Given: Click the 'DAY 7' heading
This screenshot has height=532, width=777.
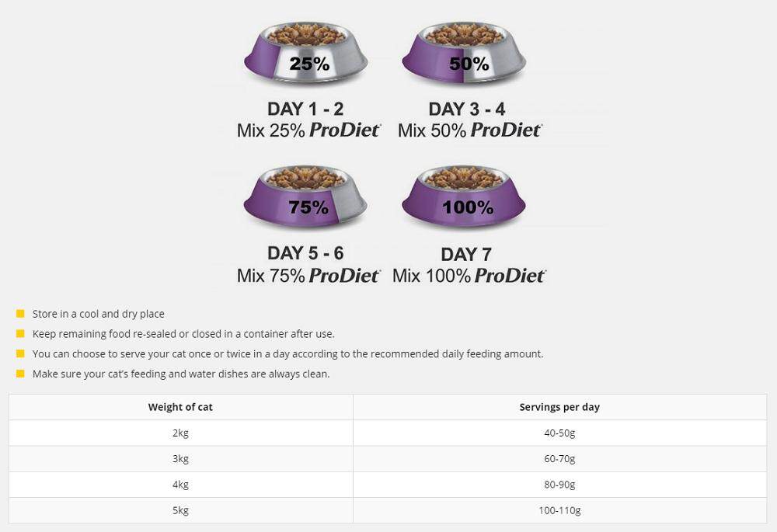Looking at the screenshot, I should click(x=466, y=255).
